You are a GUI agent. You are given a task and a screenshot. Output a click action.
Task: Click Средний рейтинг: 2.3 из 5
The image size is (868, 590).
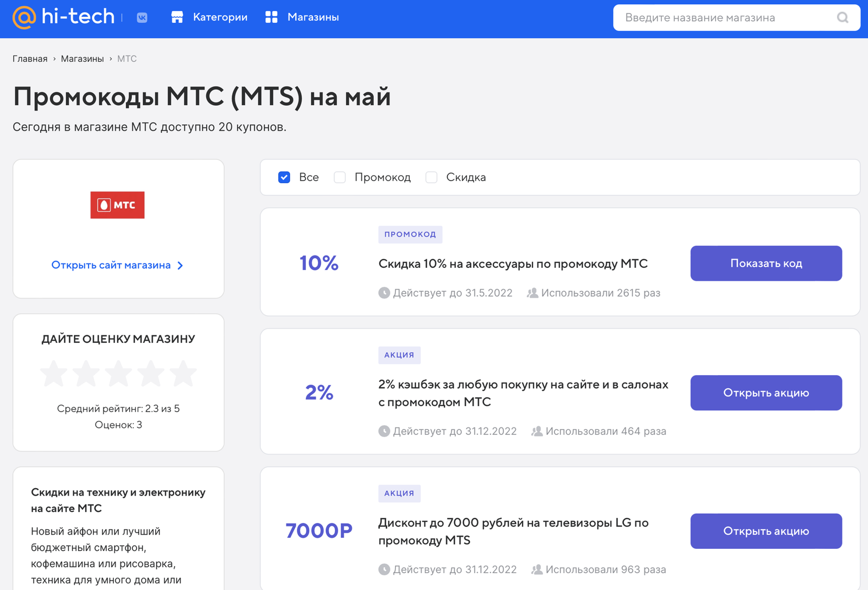pyautogui.click(x=118, y=408)
